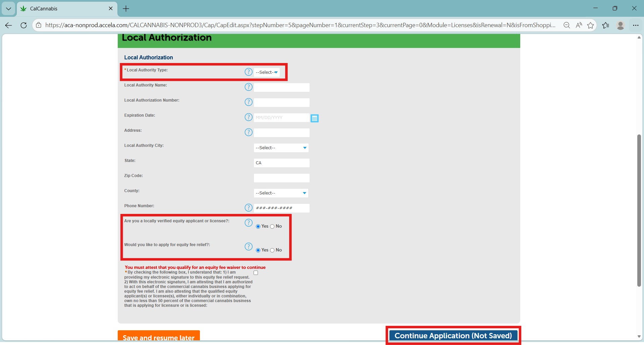This screenshot has height=345, width=644.
Task: Click Save and resume later button
Action: [159, 336]
